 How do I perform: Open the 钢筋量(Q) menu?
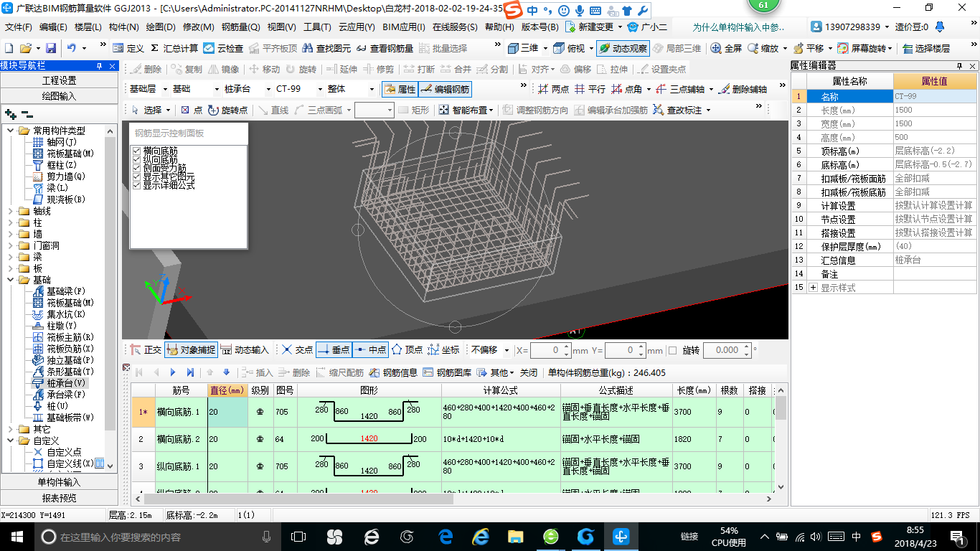point(241,27)
